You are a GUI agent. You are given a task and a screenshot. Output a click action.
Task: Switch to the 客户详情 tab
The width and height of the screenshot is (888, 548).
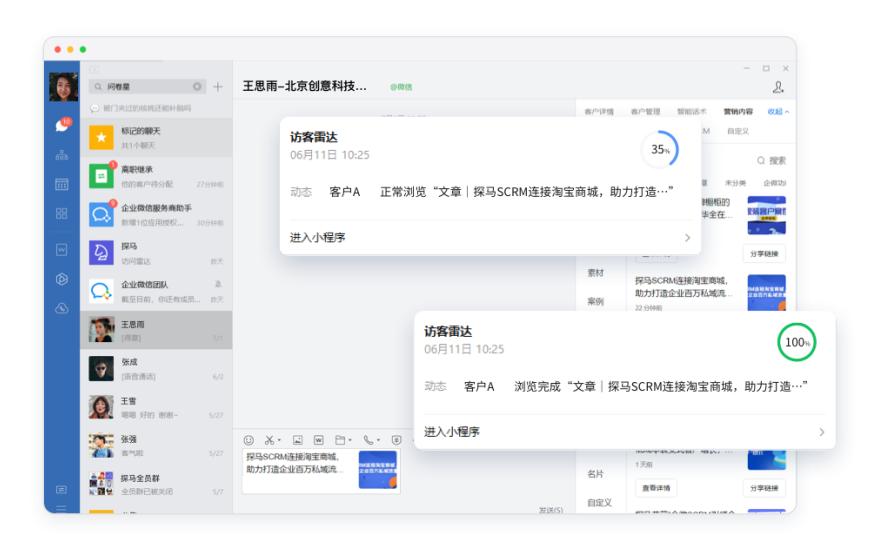(599, 112)
